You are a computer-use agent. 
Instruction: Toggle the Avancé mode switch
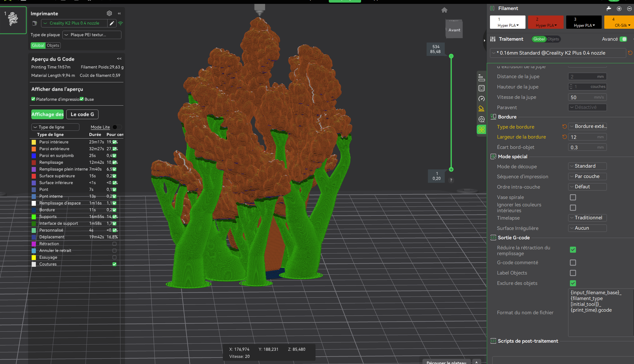(623, 39)
